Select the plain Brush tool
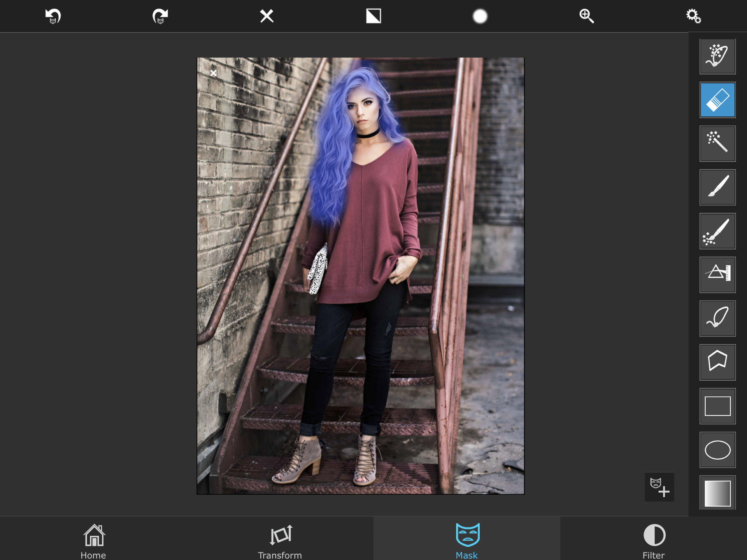The image size is (747, 560). (717, 187)
